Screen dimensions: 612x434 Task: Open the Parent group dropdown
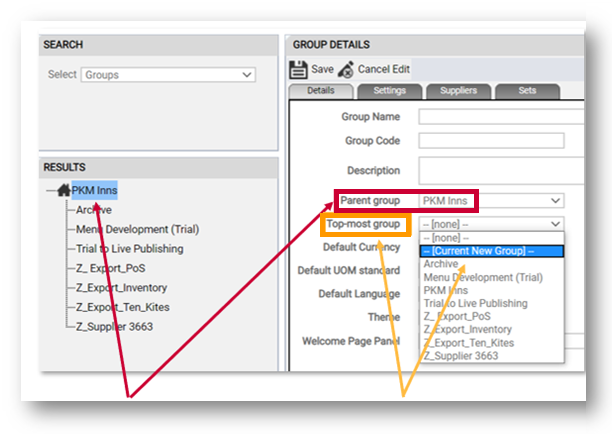[x=491, y=201]
